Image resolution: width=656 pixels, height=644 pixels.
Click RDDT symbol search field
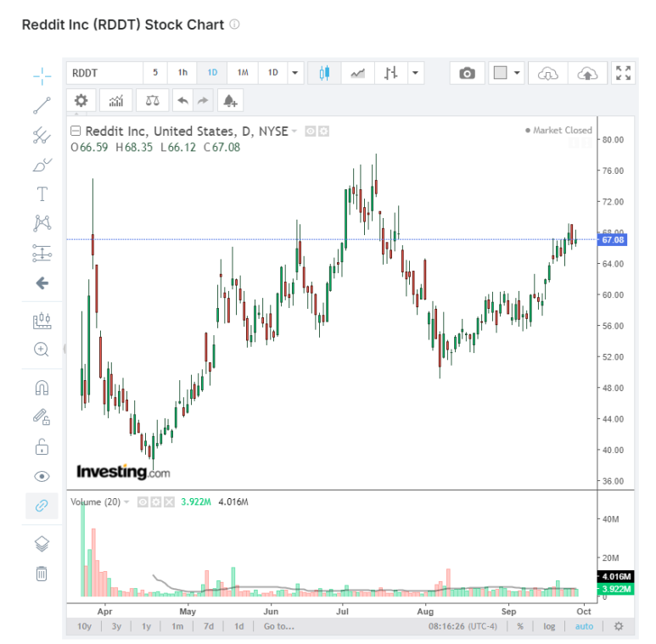point(104,73)
